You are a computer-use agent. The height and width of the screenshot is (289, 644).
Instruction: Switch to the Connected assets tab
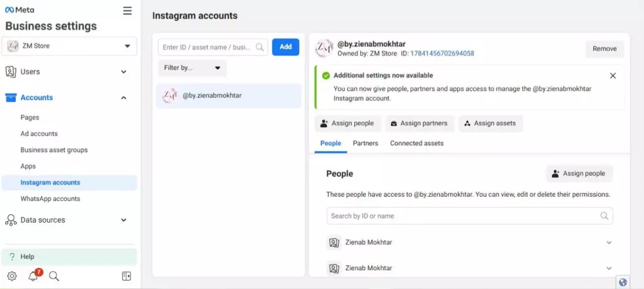417,143
